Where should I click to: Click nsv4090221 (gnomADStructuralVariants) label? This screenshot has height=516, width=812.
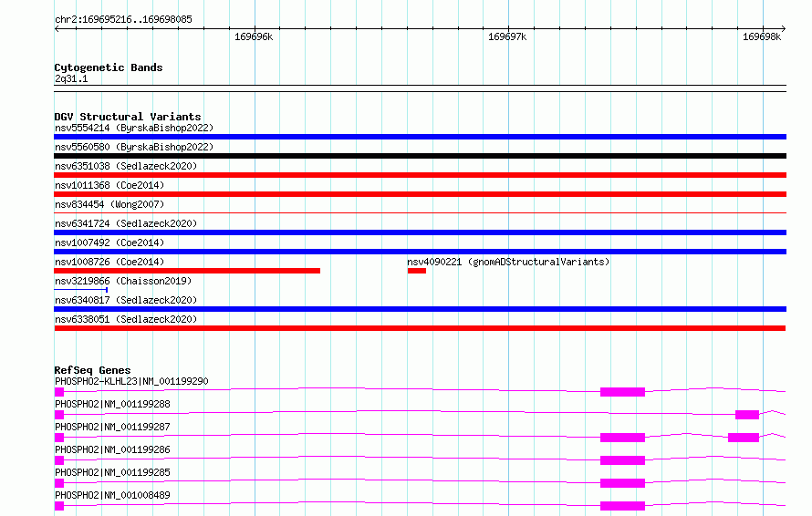[508, 262]
